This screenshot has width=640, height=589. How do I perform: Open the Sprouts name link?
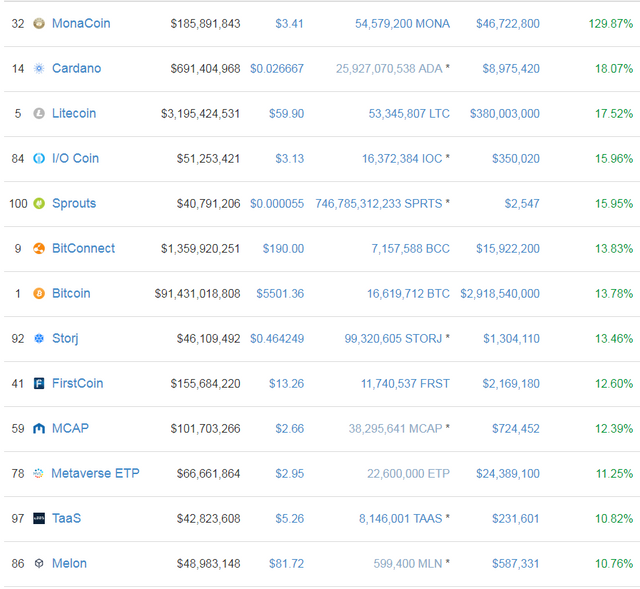pyautogui.click(x=74, y=203)
